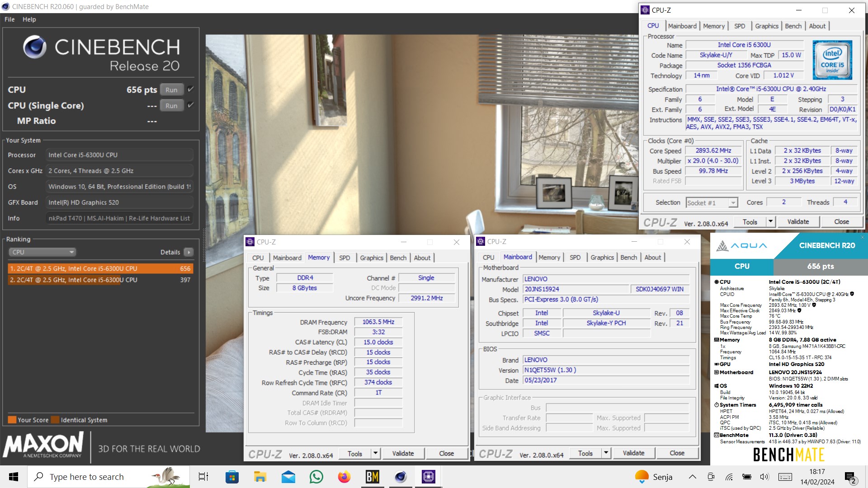868x488 pixels.
Task: Click the BenchMate CPU score tab
Action: pyautogui.click(x=742, y=266)
